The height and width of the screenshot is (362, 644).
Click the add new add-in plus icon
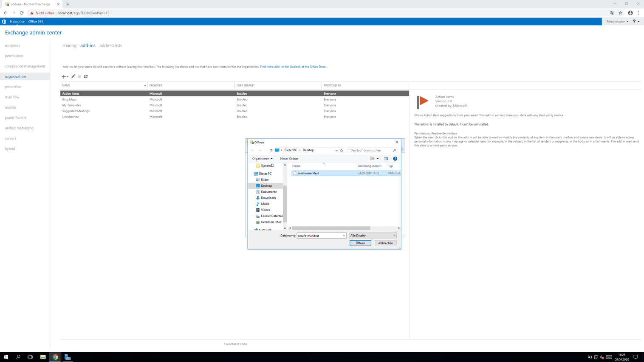[64, 77]
